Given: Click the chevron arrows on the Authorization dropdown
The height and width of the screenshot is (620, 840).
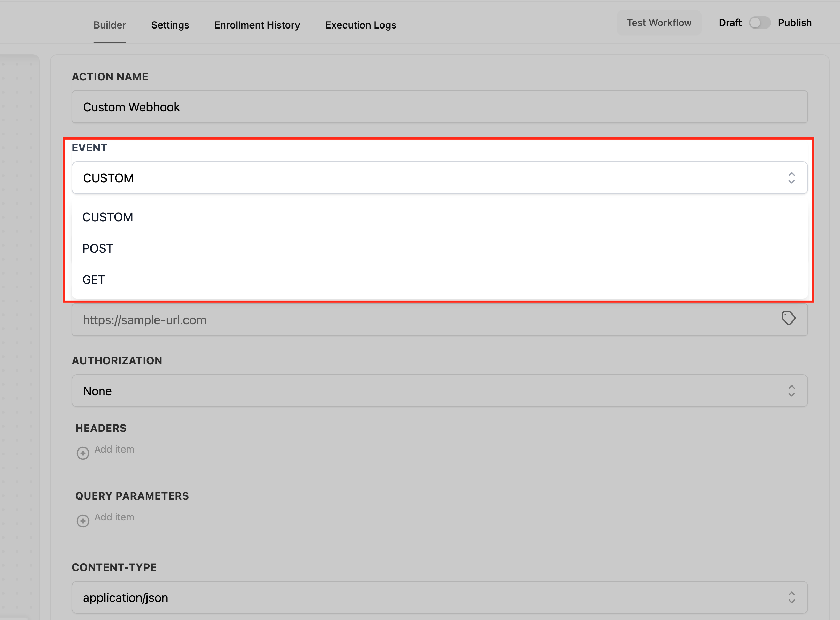Looking at the screenshot, I should click(x=791, y=391).
